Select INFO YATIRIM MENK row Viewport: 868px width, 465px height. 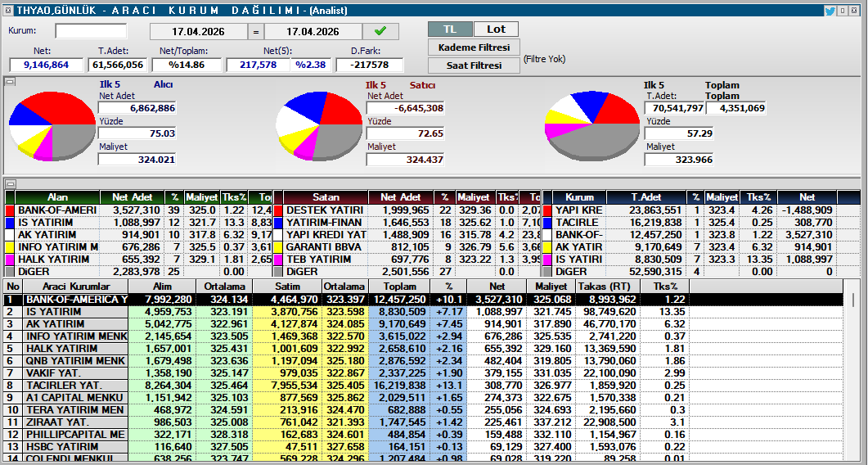[423, 336]
